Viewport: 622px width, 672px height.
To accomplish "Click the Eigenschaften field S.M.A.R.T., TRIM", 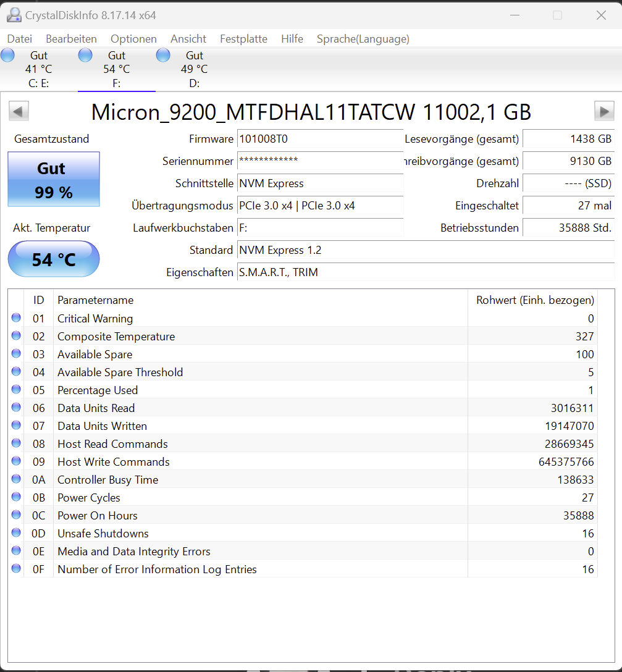I will 426,272.
